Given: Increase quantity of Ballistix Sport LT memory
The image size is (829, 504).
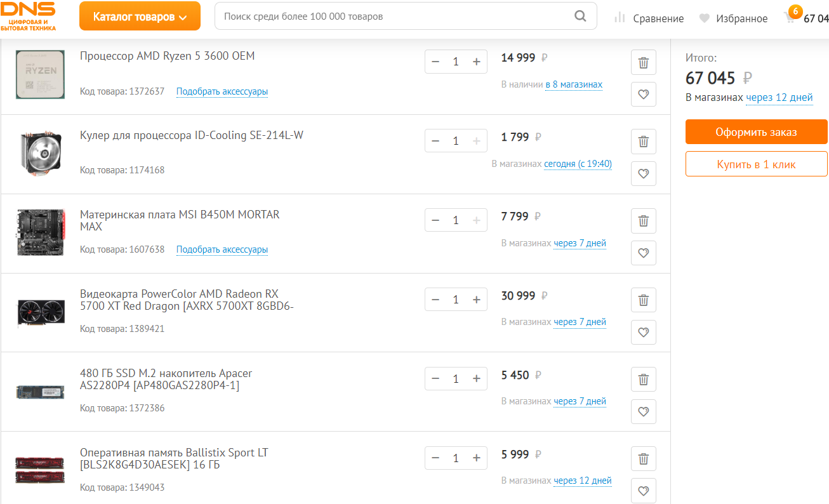Looking at the screenshot, I should coord(477,458).
